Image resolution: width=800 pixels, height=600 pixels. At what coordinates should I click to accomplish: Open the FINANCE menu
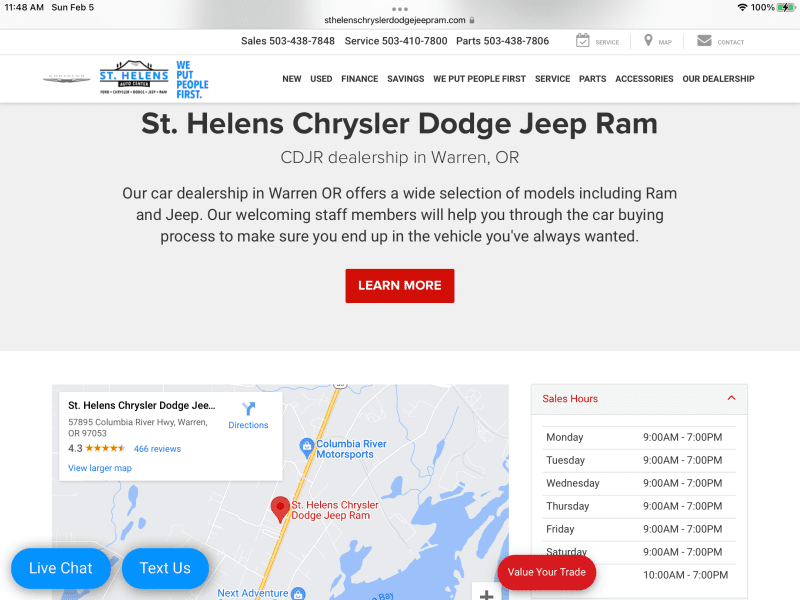pyautogui.click(x=360, y=79)
